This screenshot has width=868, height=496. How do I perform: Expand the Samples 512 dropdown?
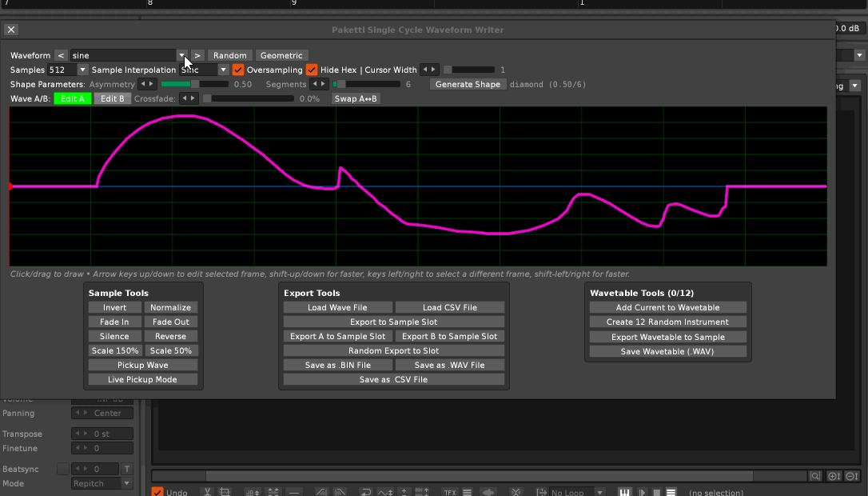point(82,70)
